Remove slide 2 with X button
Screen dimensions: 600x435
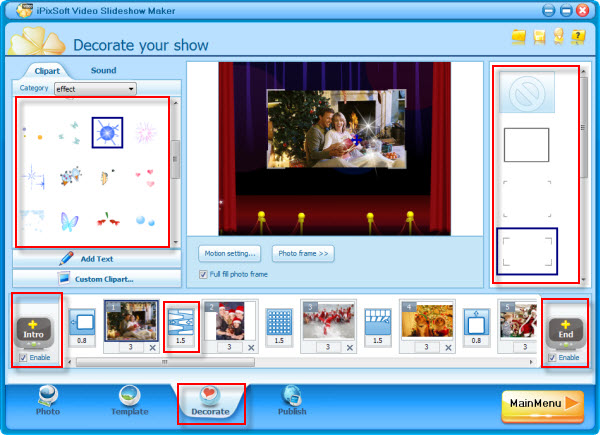(251, 347)
